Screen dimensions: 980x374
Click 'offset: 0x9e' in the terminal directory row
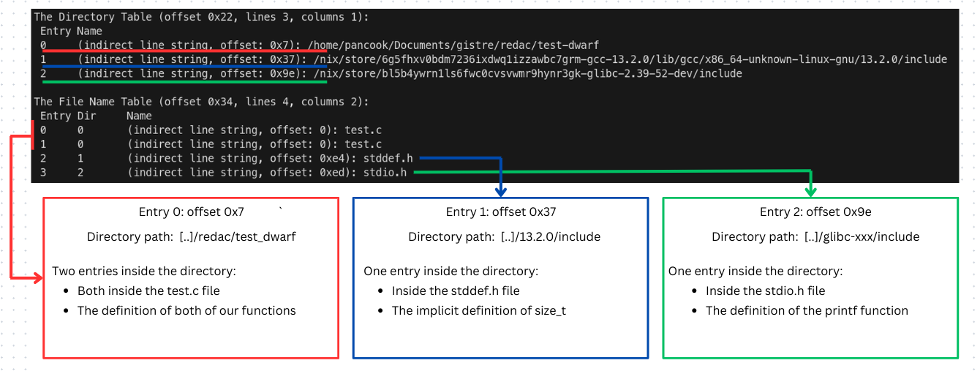[x=264, y=73]
